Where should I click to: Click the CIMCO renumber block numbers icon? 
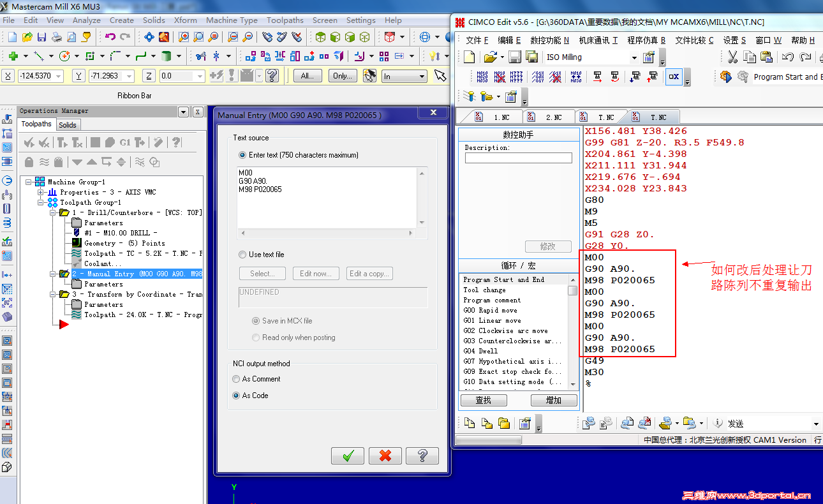(x=482, y=77)
